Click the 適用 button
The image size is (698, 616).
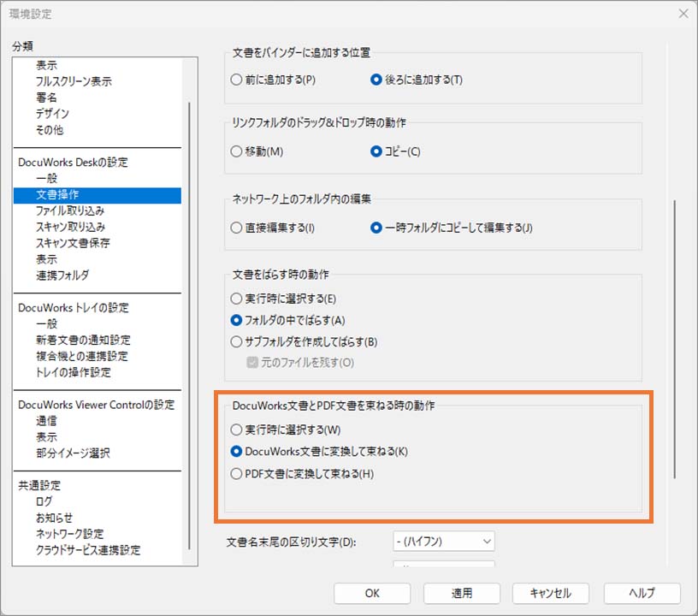(462, 593)
